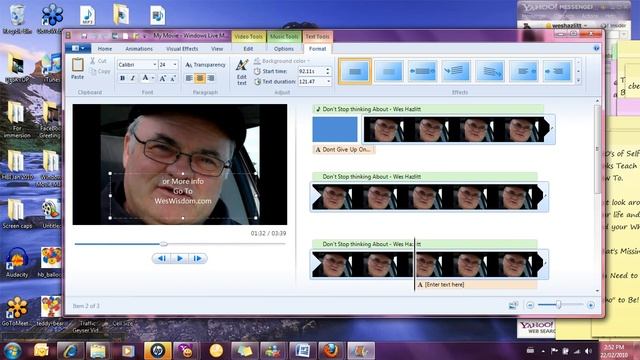Select the second text effect thumbnail

(389, 71)
